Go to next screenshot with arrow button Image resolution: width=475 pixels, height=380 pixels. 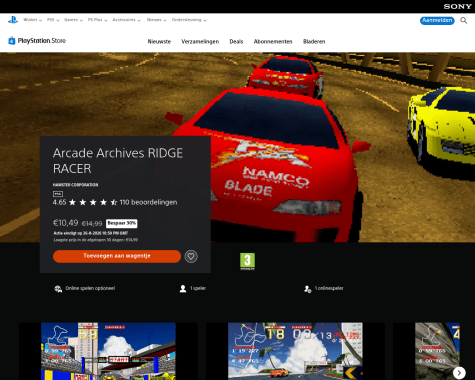click(459, 372)
